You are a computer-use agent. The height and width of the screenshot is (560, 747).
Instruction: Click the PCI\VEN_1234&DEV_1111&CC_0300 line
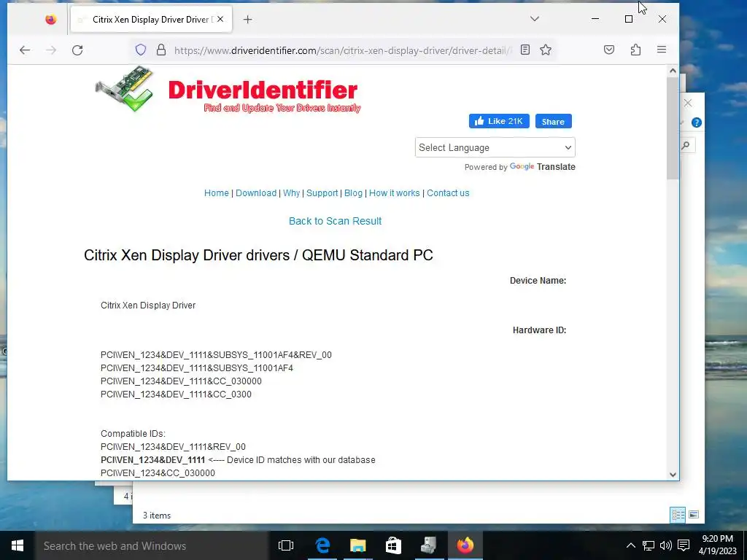176,394
